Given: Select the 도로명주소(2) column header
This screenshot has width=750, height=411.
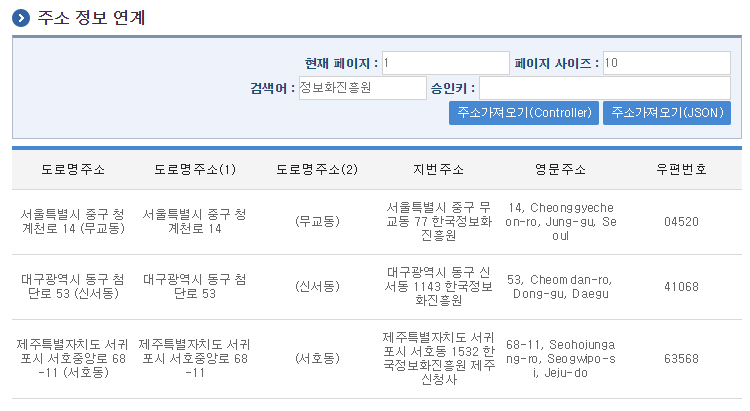Looking at the screenshot, I should tap(317, 169).
